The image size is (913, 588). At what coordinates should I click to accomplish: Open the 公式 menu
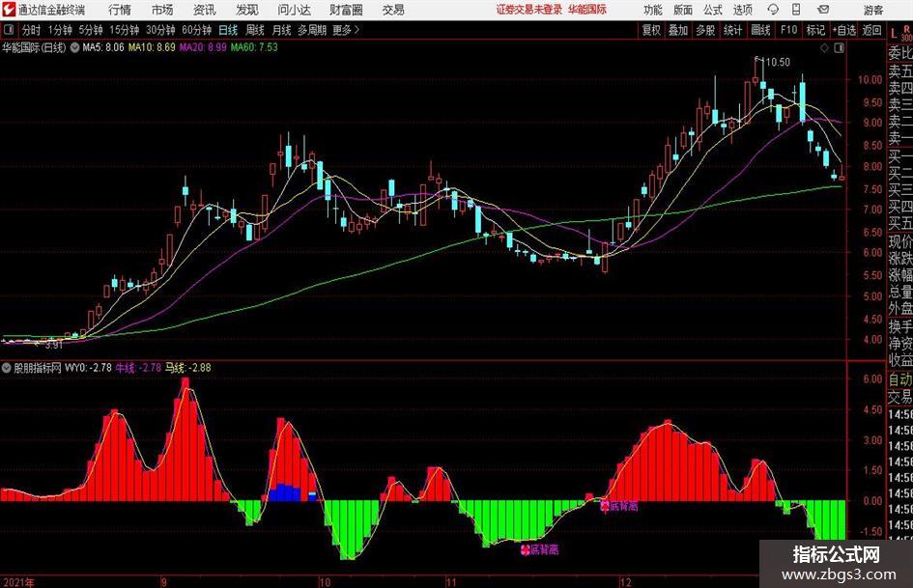pyautogui.click(x=713, y=10)
